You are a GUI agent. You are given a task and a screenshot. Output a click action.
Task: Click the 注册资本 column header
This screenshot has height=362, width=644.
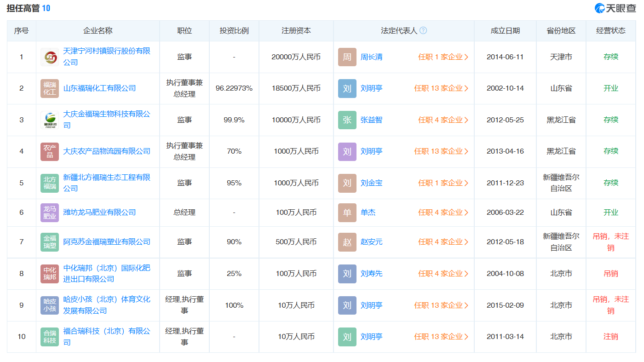(296, 31)
